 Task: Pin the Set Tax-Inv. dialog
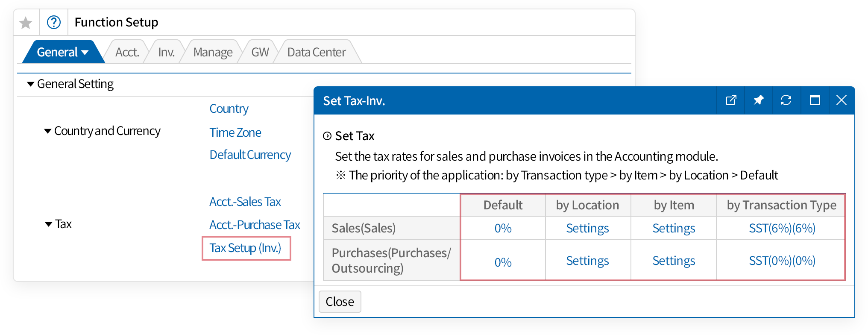(x=758, y=100)
